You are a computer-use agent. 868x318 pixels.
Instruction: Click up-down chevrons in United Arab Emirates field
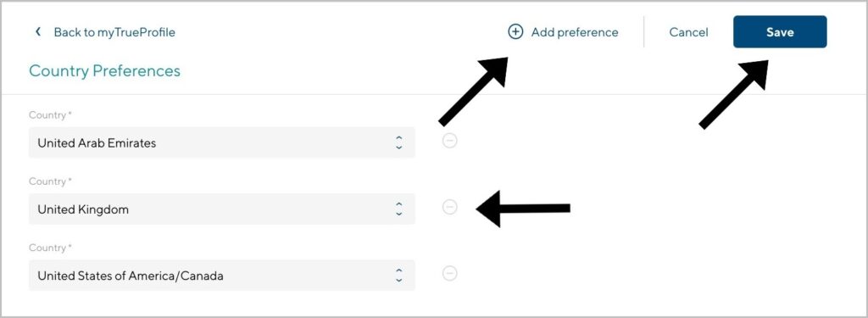coord(398,143)
